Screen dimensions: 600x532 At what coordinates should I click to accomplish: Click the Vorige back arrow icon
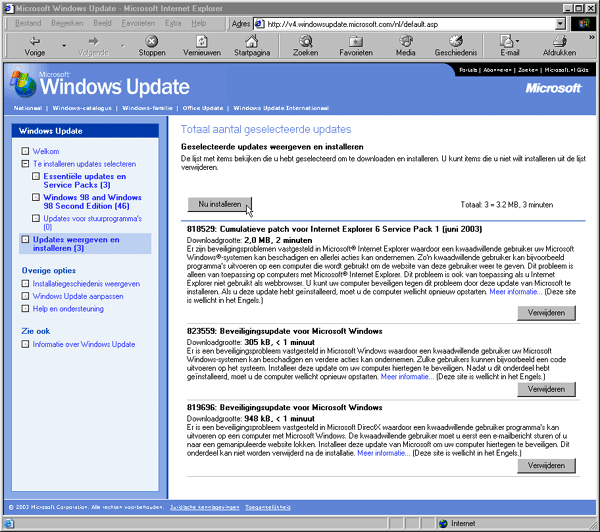pos(35,41)
